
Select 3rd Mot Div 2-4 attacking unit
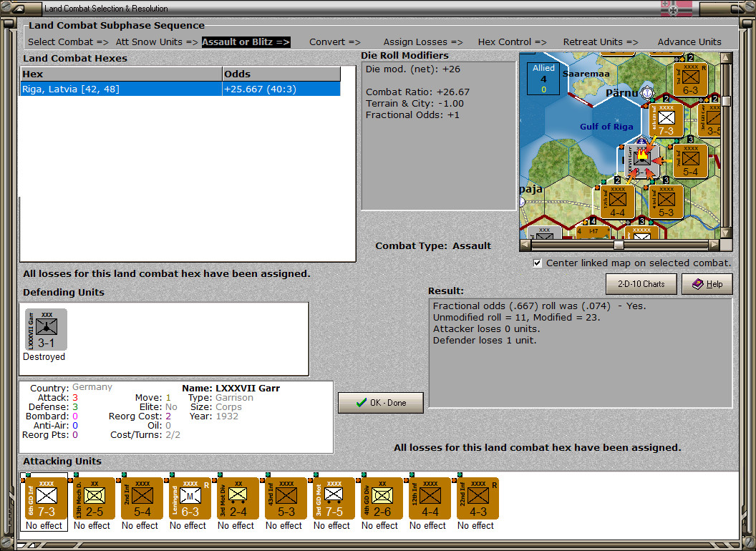tap(238, 498)
